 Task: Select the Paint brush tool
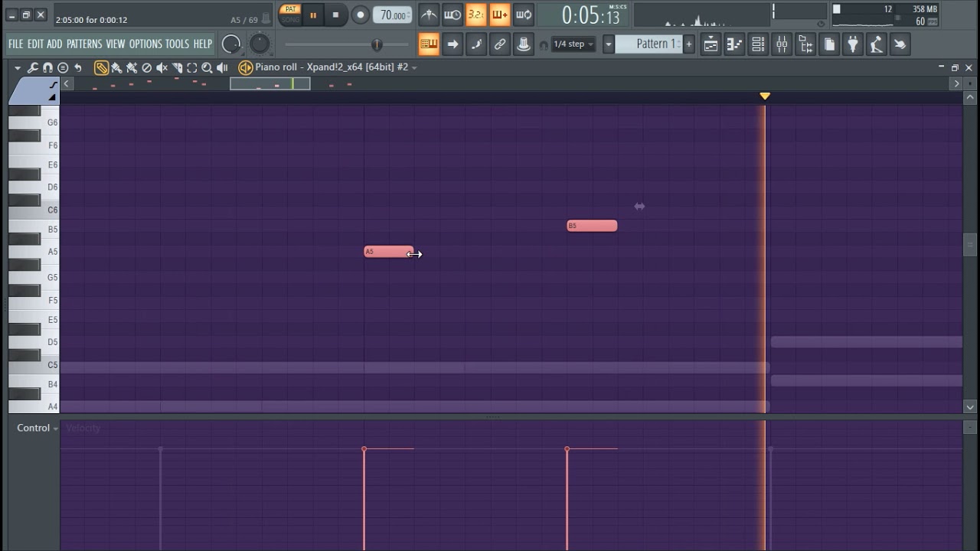(x=116, y=67)
